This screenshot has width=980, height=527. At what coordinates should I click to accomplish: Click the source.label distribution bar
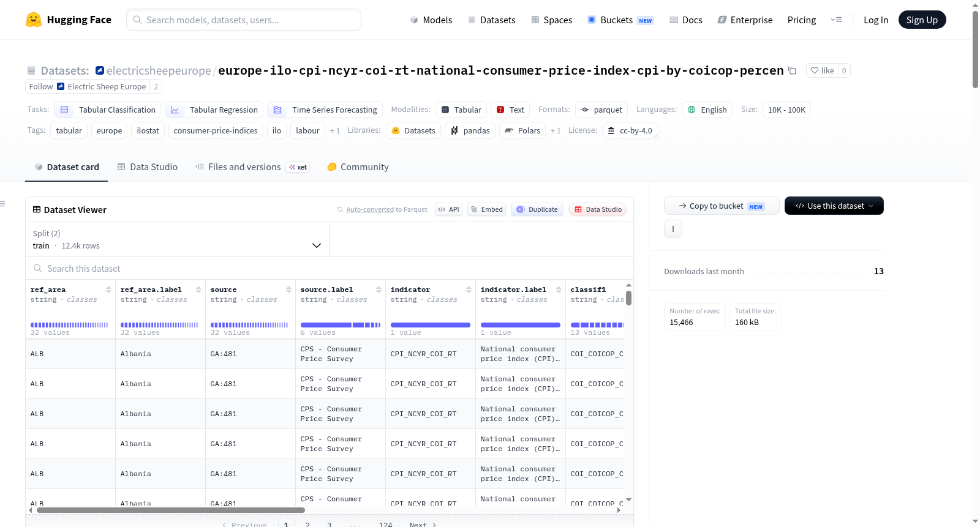point(341,325)
